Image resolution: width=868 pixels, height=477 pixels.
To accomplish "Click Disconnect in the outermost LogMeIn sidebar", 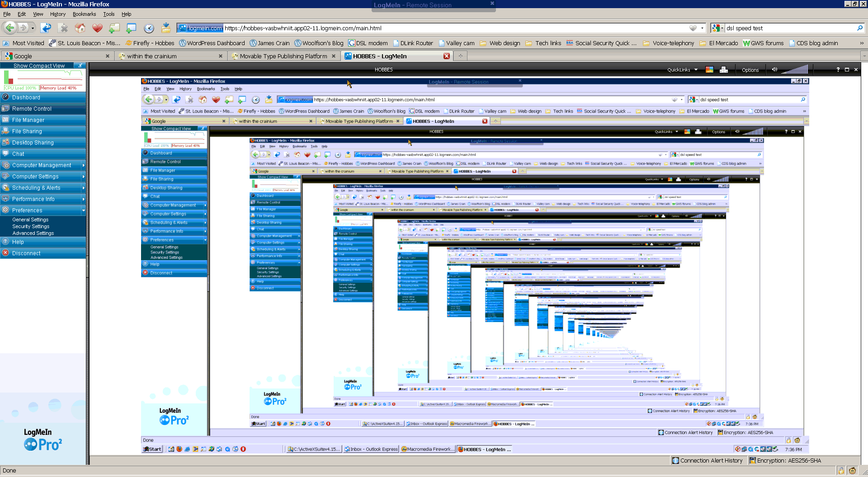I will 26,253.
